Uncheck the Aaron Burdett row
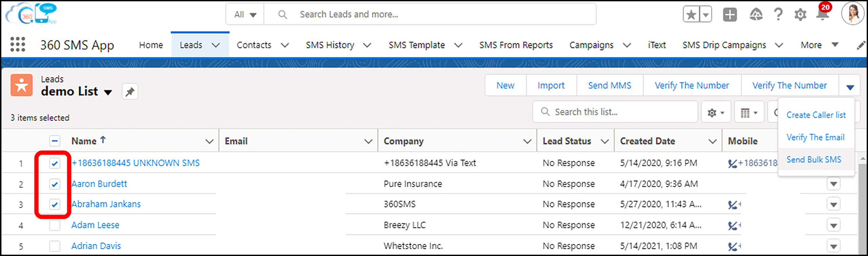The image size is (868, 256). (55, 184)
